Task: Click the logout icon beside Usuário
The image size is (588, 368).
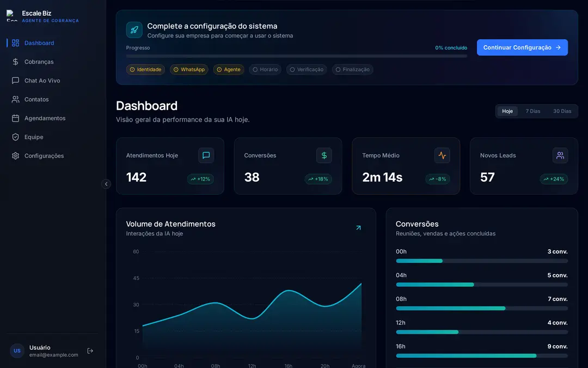Action: tap(90, 351)
